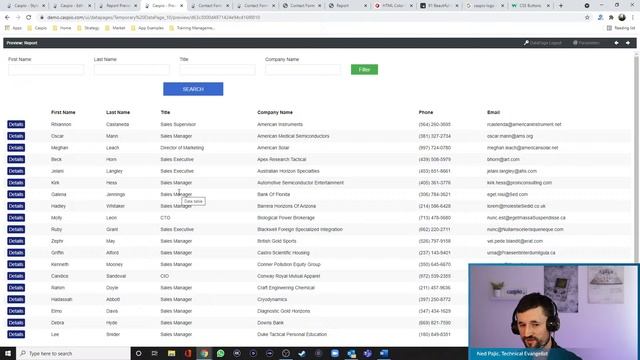Open the Windows Start menu
The height and width of the screenshot is (360, 640).
tap(8, 353)
